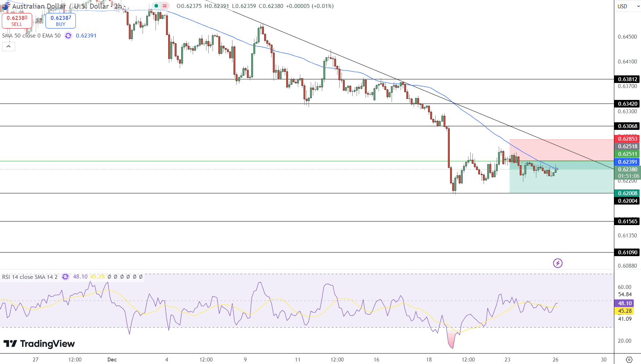This screenshot has width=641, height=364.
Task: Click the BUY 0.62387 button
Action: click(61, 21)
